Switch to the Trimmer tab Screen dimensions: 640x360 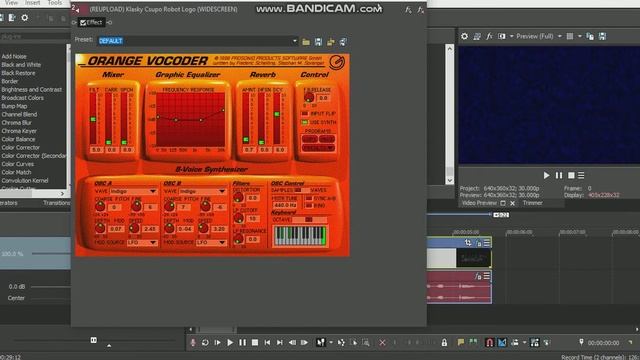click(x=533, y=203)
